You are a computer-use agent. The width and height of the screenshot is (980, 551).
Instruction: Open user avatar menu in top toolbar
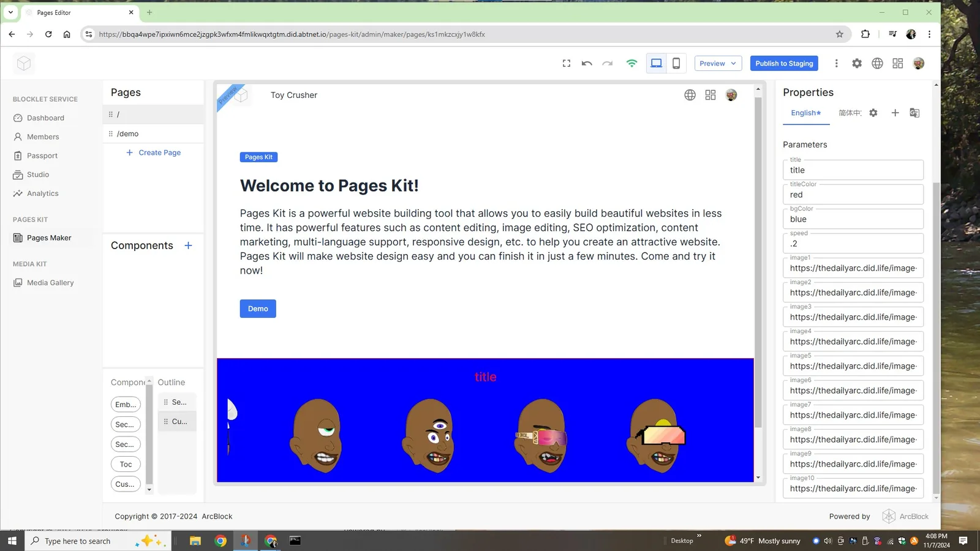click(x=918, y=63)
